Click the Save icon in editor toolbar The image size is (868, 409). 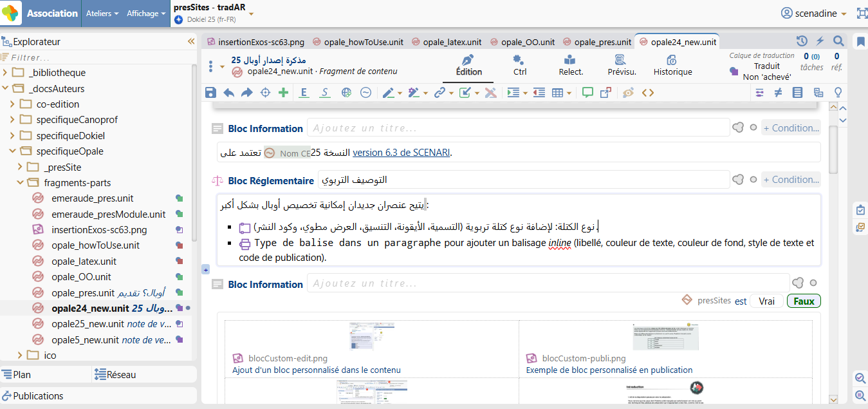[210, 93]
